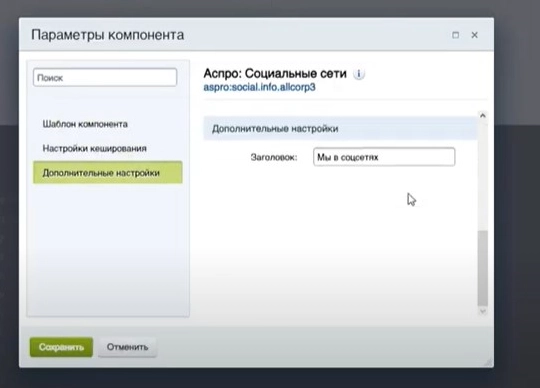Click the info icon next to Социальные сети
This screenshot has height=388, width=540.
point(359,74)
